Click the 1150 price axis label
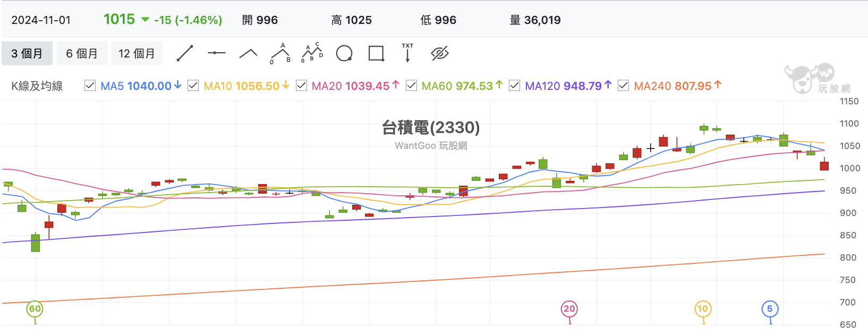Screen dimensions: 868x333 coord(849,101)
